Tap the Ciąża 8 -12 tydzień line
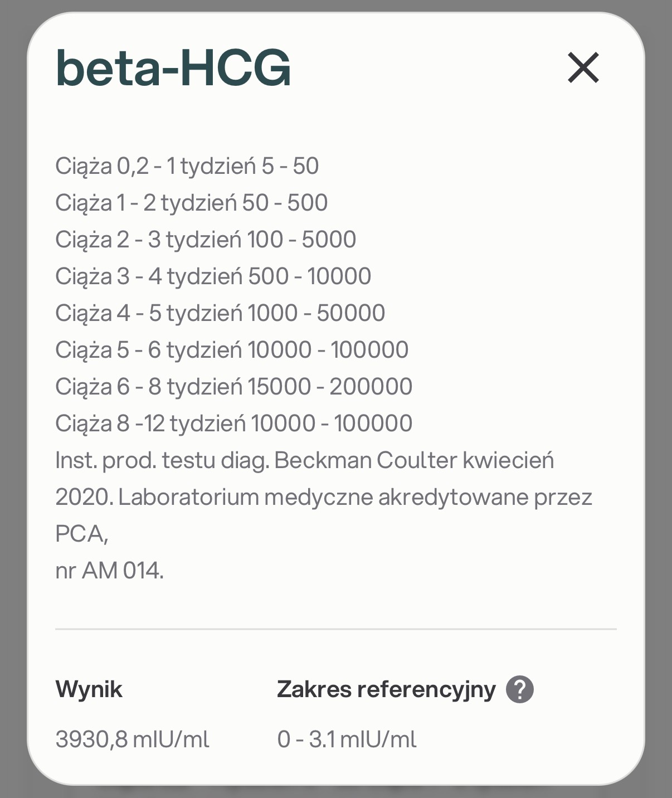Viewport: 672px width, 798px height. pos(233,424)
